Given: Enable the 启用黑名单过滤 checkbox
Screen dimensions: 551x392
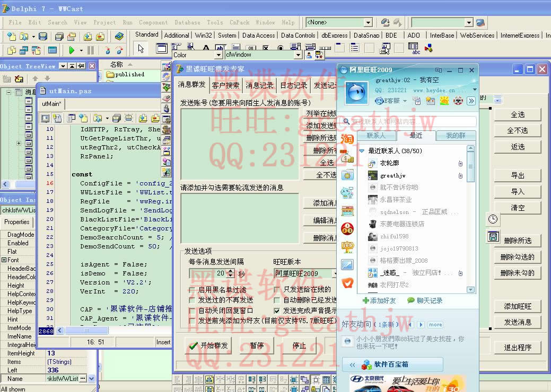Looking at the screenshot, I should [192, 290].
